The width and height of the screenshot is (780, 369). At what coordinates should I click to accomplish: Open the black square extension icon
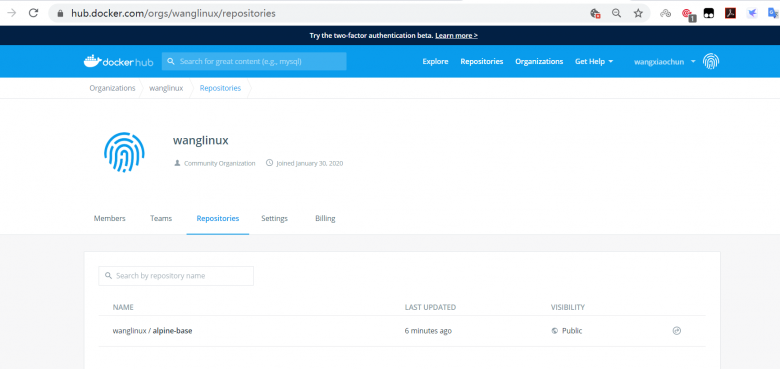[708, 13]
